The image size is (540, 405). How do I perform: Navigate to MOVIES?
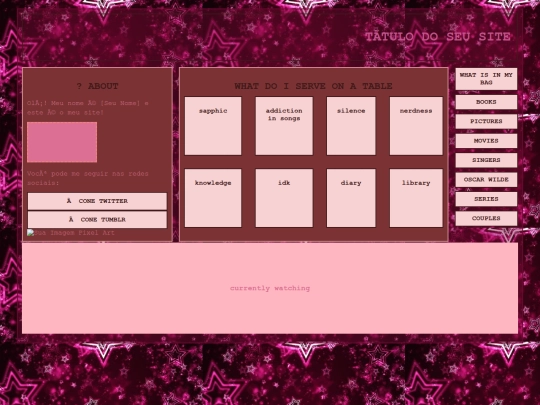click(486, 141)
